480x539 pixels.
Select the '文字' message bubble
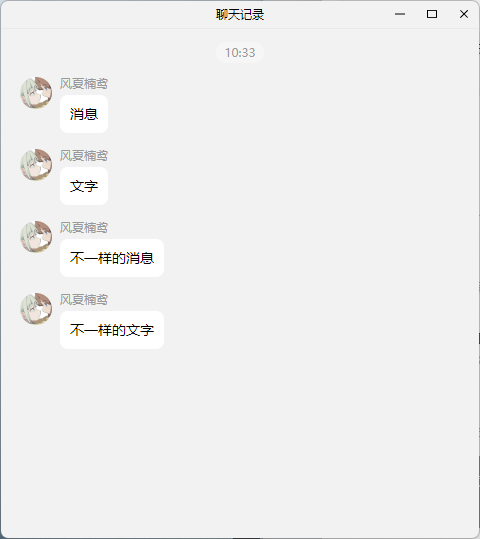(84, 186)
